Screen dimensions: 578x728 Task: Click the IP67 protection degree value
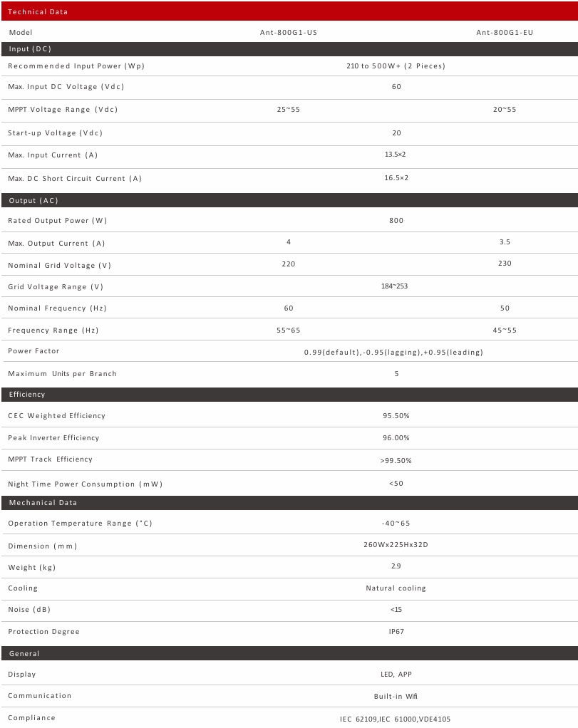click(x=396, y=632)
